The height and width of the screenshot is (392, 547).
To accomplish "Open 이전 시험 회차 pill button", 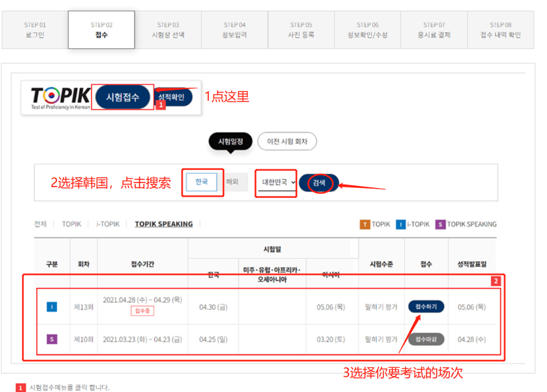I will click(287, 142).
